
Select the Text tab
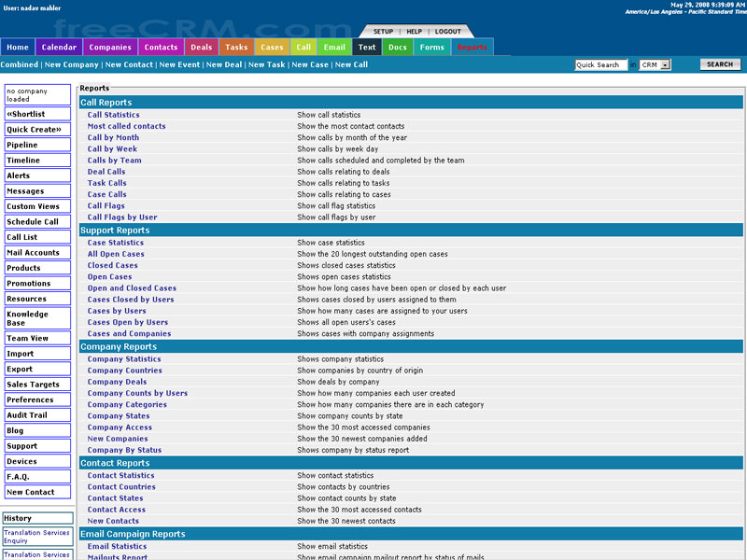[x=367, y=48]
